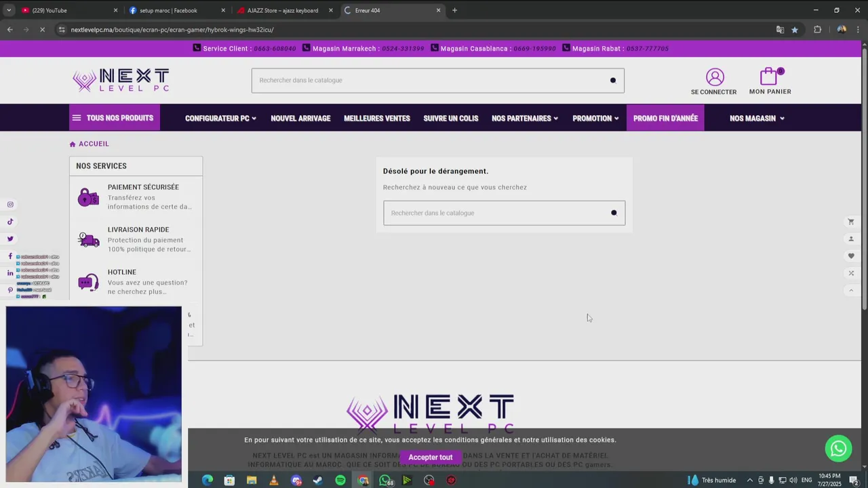Screen dimensions: 868x488
Task: Click the browser address bar URL
Action: [172, 30]
